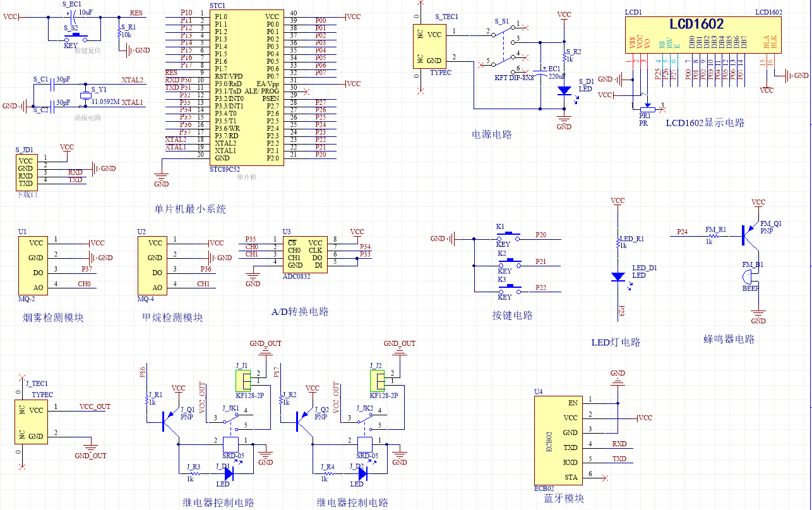Image resolution: width=812 pixels, height=510 pixels.
Task: Click the J_TEC1 TYPEC connector symbol
Action: 32,422
